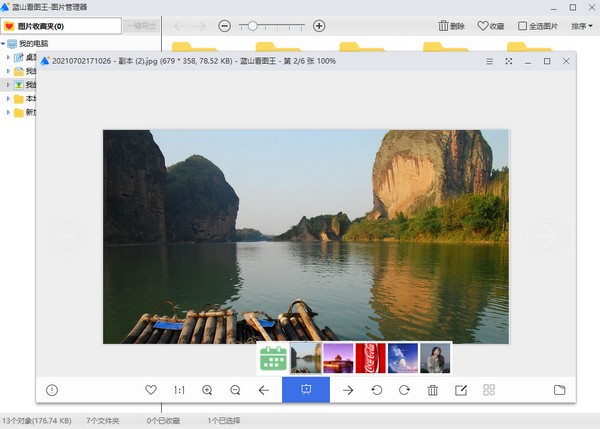The image size is (600, 429).
Task: Click the 删除 delete button in manager
Action: click(452, 26)
